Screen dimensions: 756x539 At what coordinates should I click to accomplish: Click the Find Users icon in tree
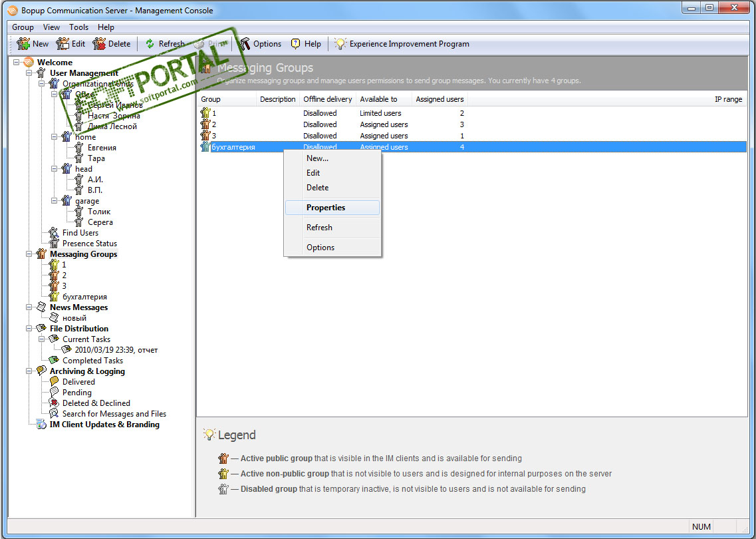click(x=54, y=233)
